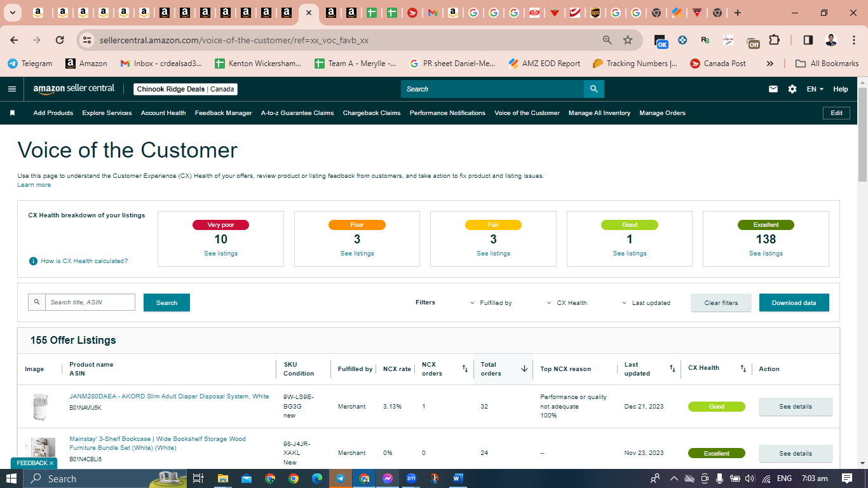868x488 pixels.
Task: Open a new browser tab
Action: pyautogui.click(x=738, y=13)
